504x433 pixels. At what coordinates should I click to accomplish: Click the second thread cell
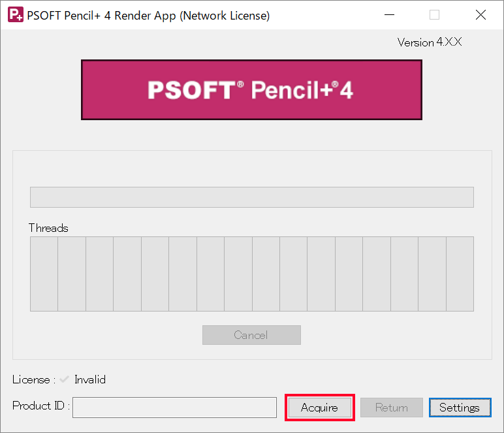(x=72, y=274)
